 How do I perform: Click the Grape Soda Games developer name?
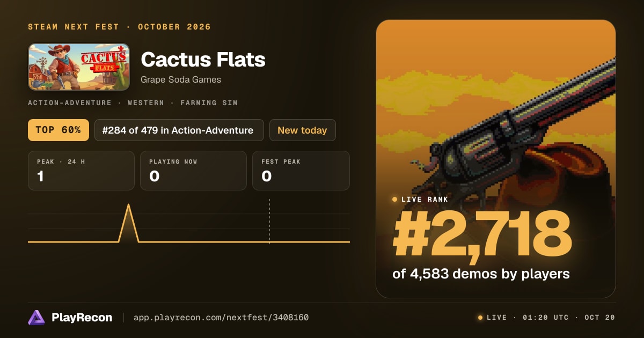181,79
